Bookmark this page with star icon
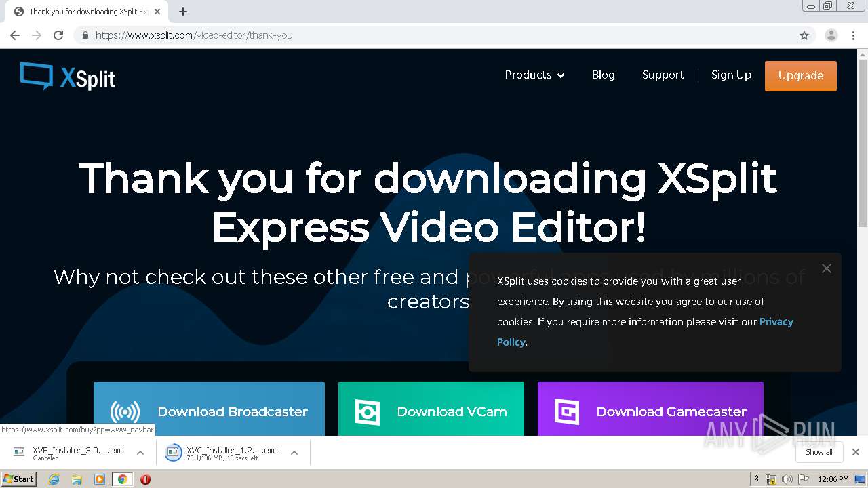Viewport: 868px width, 488px height. (x=804, y=35)
